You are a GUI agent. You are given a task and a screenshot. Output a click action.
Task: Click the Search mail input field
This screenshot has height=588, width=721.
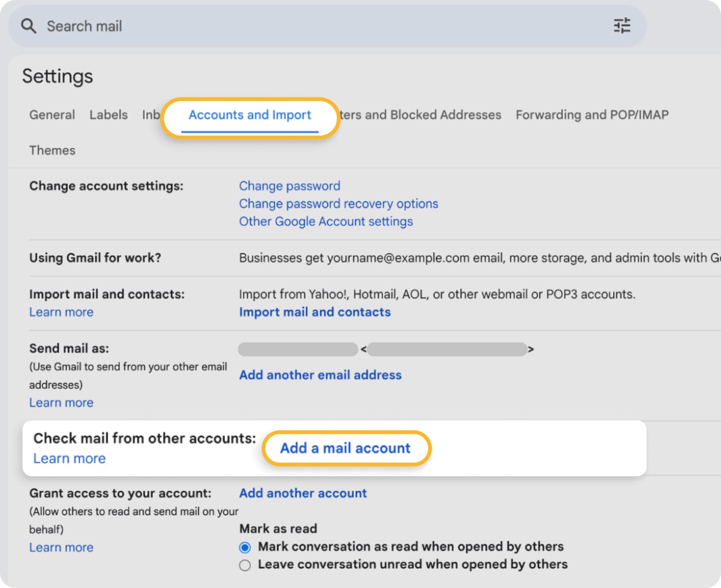tap(294, 26)
